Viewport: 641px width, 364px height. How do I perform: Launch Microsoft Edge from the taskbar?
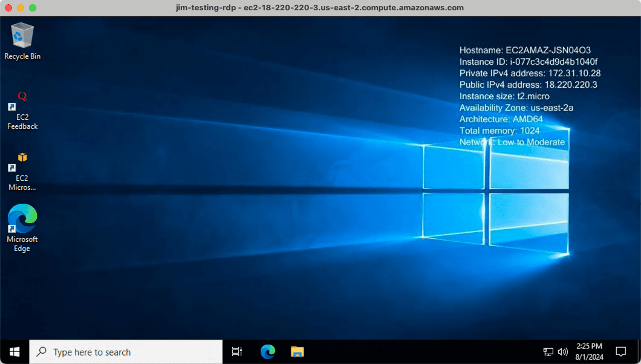coord(268,352)
